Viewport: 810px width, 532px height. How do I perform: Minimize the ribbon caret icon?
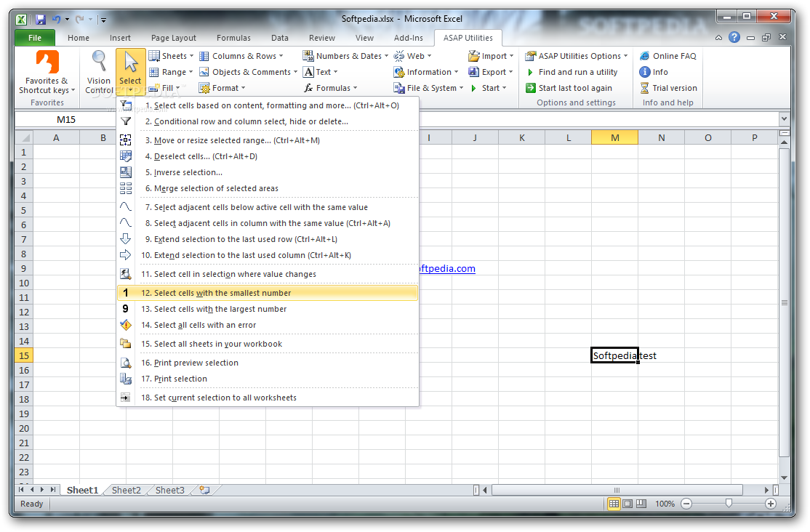pos(718,38)
